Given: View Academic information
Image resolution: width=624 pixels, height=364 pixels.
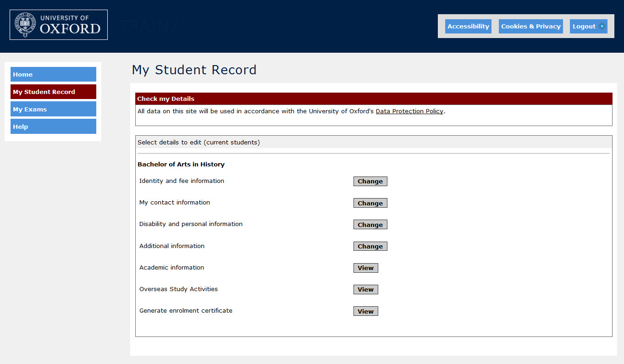Looking at the screenshot, I should [x=365, y=268].
